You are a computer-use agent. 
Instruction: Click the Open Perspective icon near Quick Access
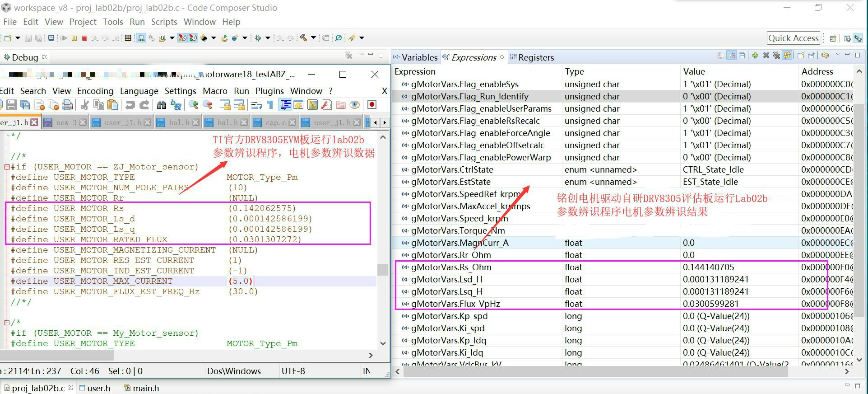click(x=833, y=38)
